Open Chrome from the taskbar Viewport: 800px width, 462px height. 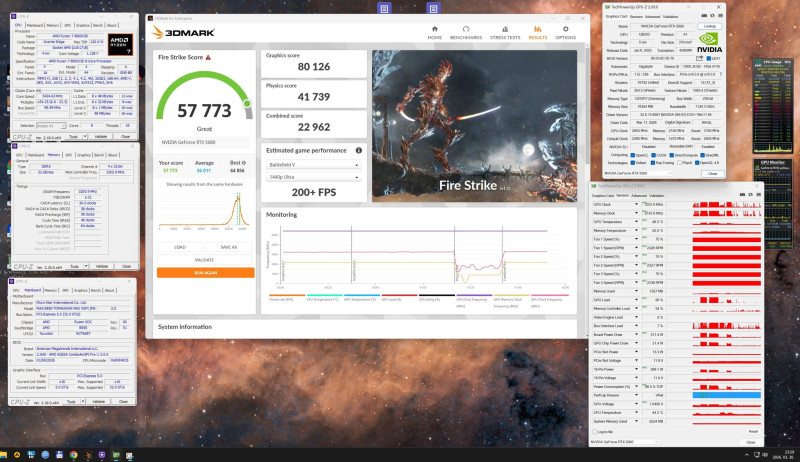(73, 455)
